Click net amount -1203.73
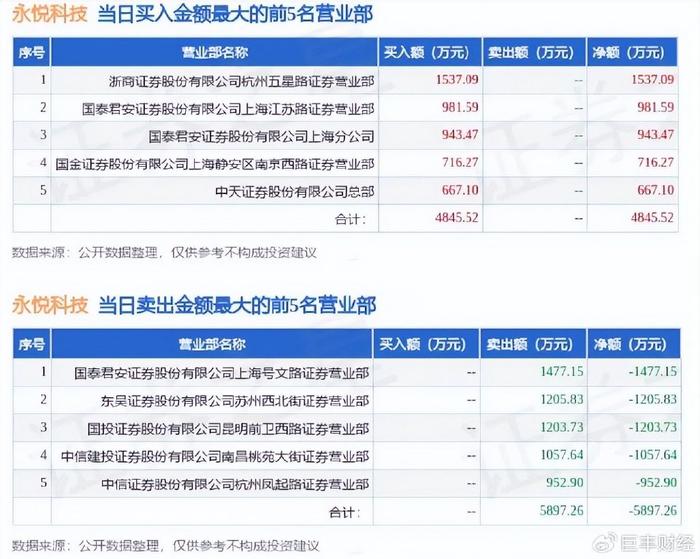Screen dimensions: 700x559 pos(653,427)
